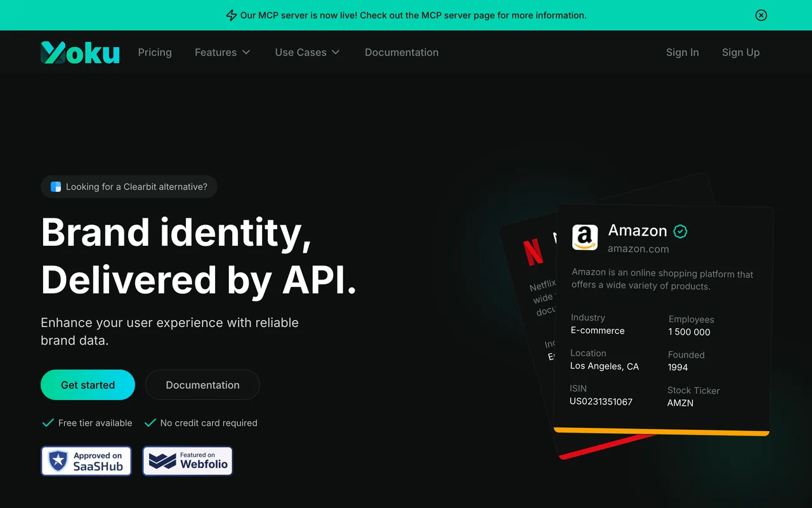Screen dimensions: 812x508
Task: Click the checkmark beside Free tier available
Action: (x=48, y=423)
